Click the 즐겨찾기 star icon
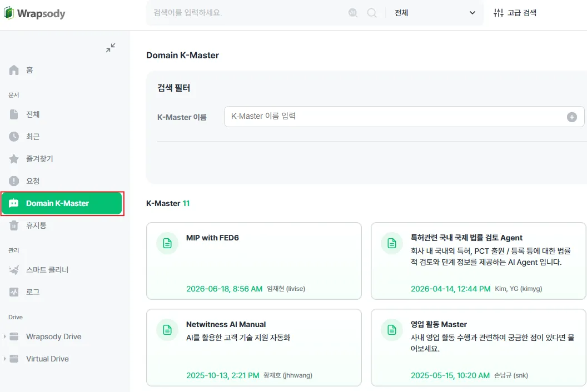Viewport: 587px width, 392px height. click(x=14, y=159)
